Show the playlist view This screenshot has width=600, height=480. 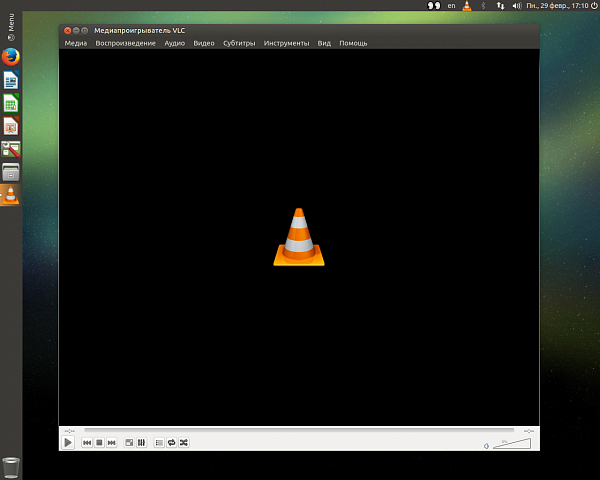[x=159, y=443]
